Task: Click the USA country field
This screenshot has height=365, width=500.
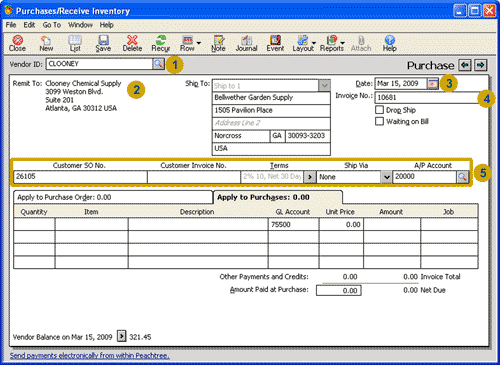Action: 271,149
